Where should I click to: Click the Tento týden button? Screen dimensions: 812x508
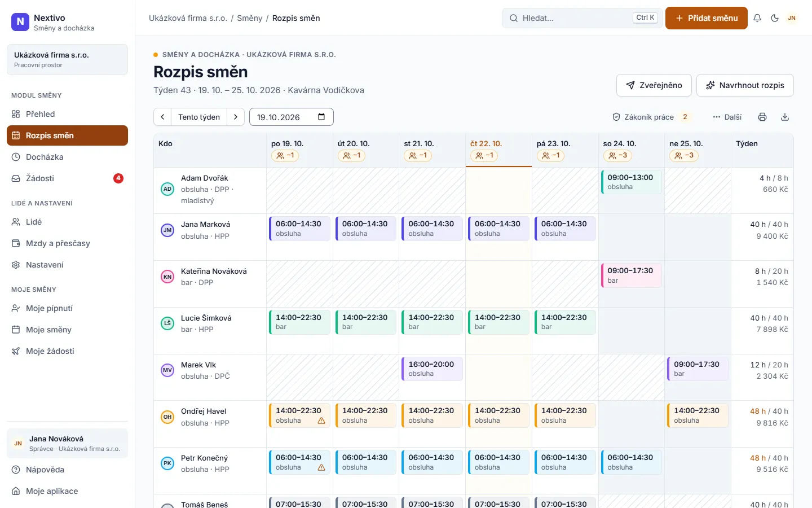tap(199, 117)
